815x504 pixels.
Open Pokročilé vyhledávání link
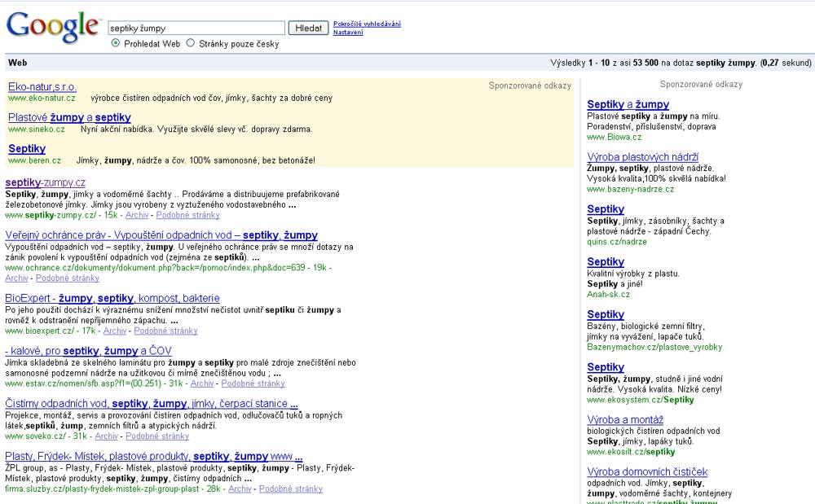[x=367, y=24]
